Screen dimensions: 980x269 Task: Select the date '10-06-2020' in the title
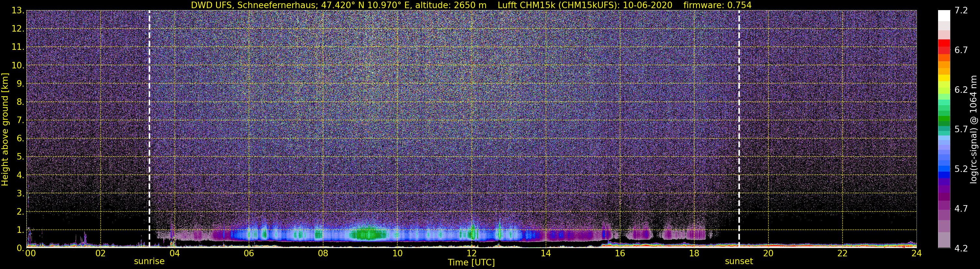pyautogui.click(x=648, y=5)
